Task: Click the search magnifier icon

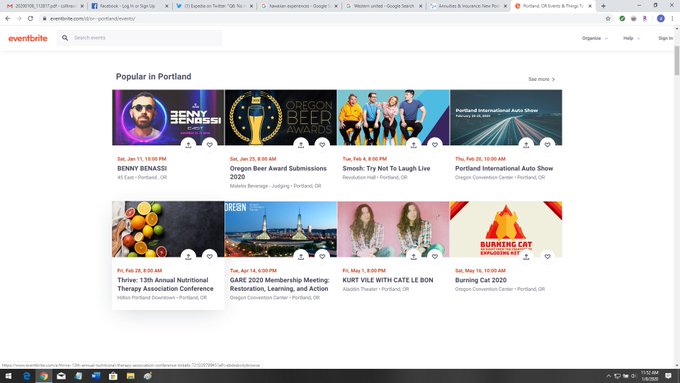Action: (65, 38)
